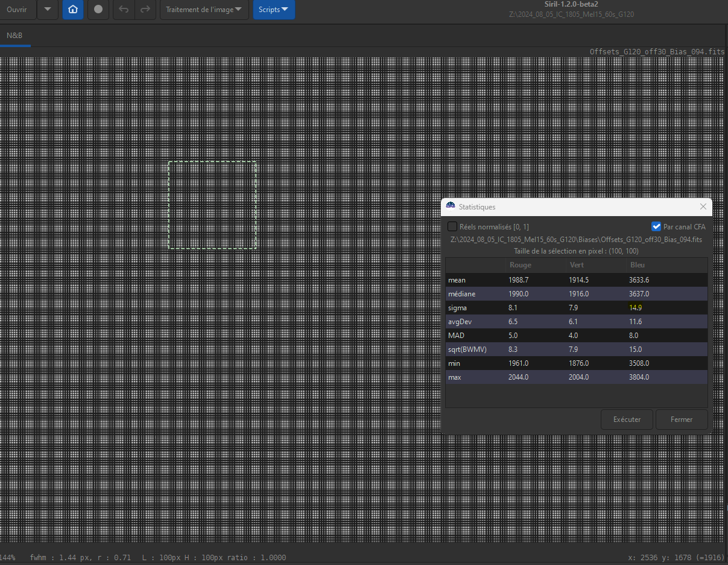The image size is (728, 565).
Task: Click the file name Offsets_G120_off30_Bias_094.fits label above image
Action: [657, 52]
